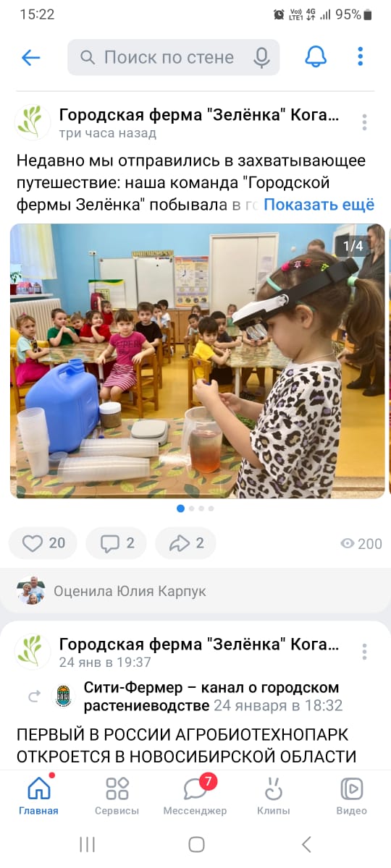The image size is (391, 868).
Task: Tap Юлия Карпук avatar under the post
Action: pyautogui.click(x=31, y=591)
